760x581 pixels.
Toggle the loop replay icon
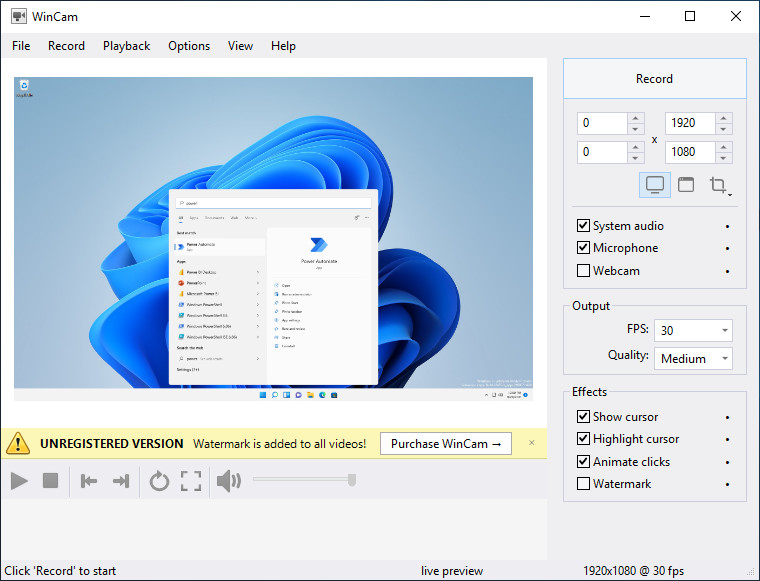pos(159,481)
